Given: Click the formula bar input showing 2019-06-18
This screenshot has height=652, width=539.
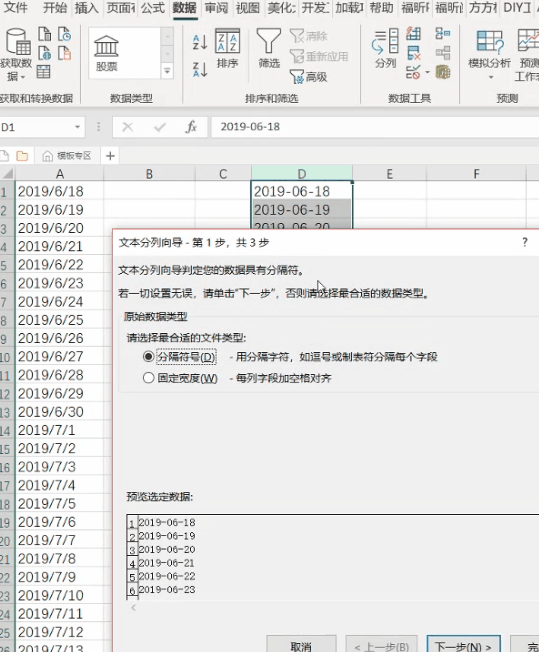Looking at the screenshot, I should coord(374,127).
